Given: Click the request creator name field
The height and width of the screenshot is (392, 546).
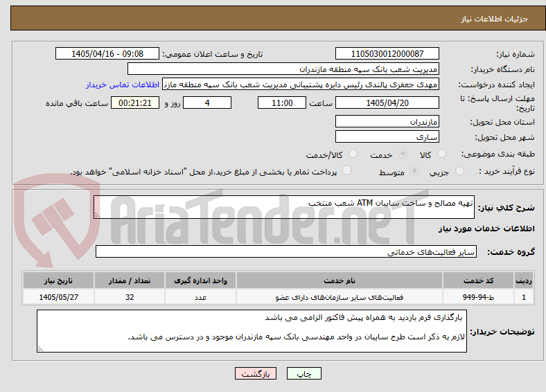Looking at the screenshot, I should coord(301,84).
